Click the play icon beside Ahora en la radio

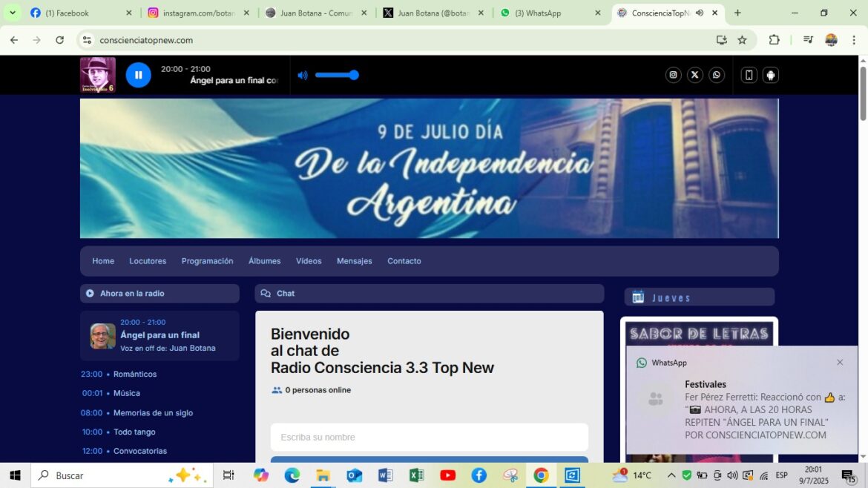pos(89,293)
